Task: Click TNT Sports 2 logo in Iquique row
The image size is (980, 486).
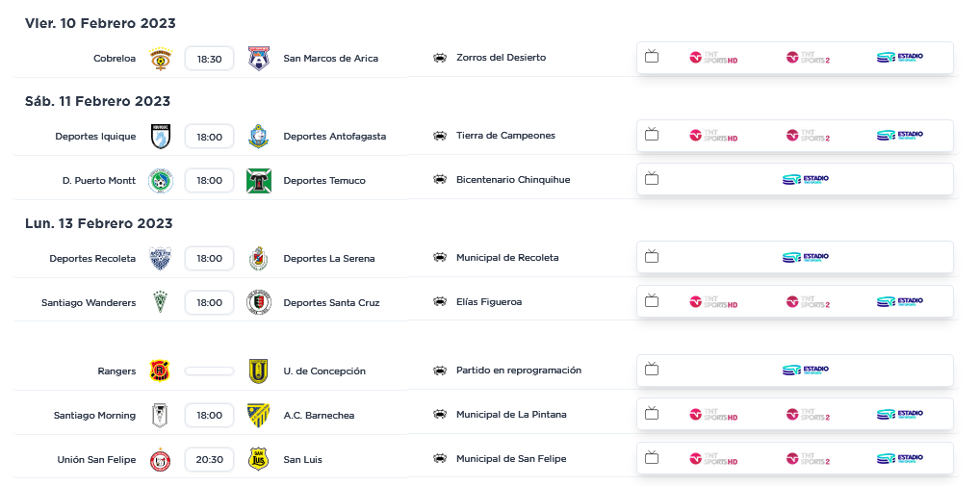Action: coord(808,136)
